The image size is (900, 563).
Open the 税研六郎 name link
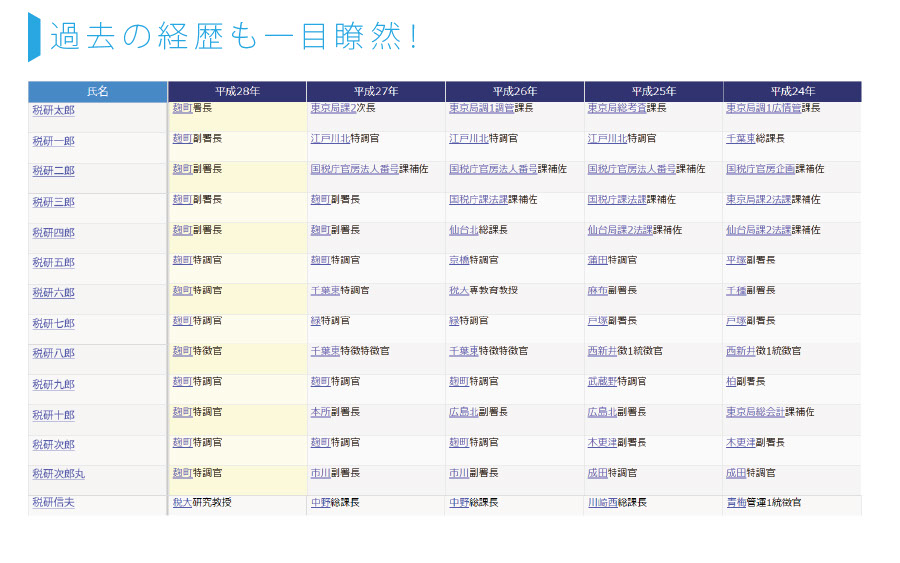[x=53, y=293]
